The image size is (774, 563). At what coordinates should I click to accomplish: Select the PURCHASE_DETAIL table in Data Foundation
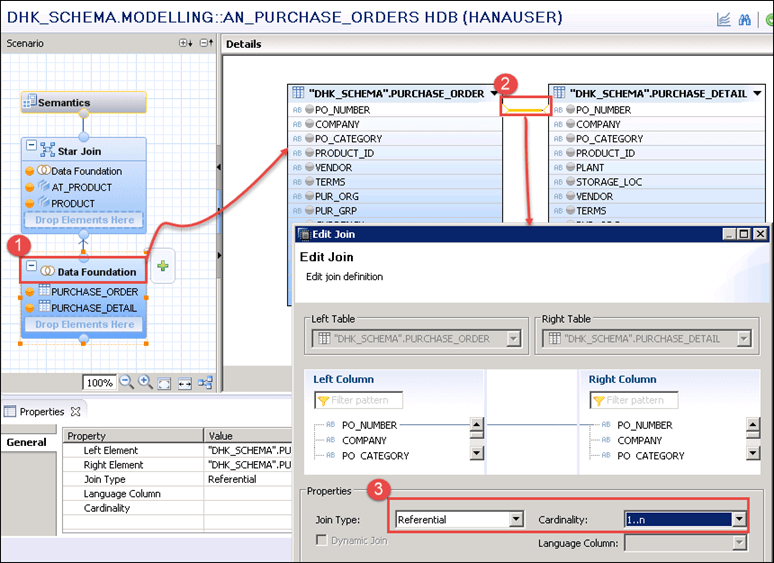click(x=93, y=308)
